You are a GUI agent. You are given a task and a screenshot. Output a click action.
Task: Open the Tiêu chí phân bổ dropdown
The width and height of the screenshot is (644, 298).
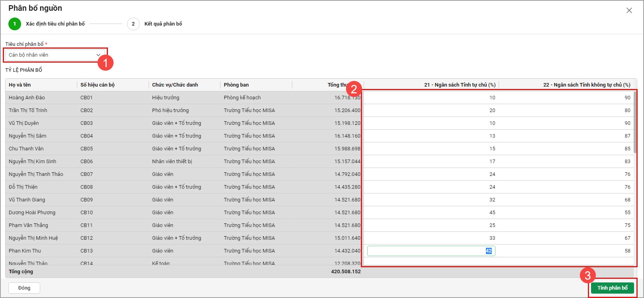point(55,55)
